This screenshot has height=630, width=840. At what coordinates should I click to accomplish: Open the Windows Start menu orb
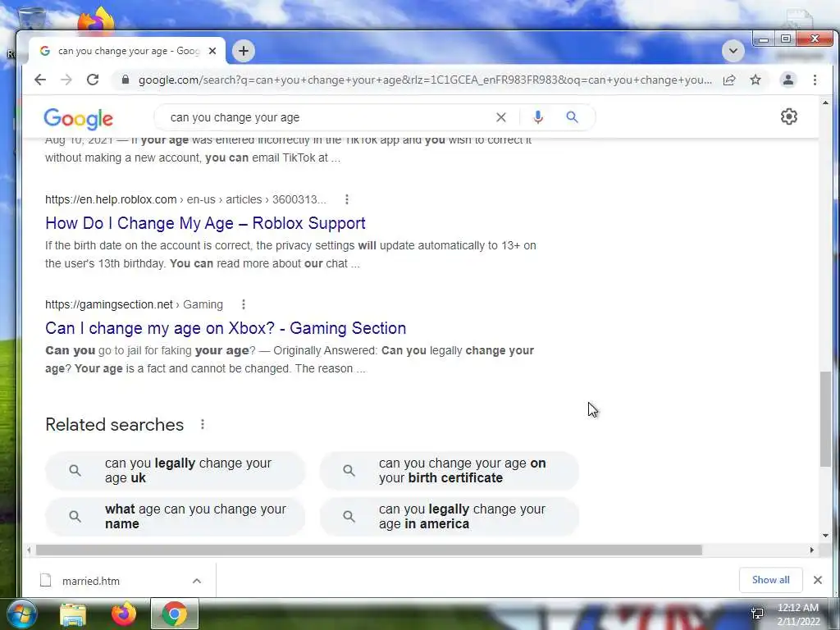point(21,614)
